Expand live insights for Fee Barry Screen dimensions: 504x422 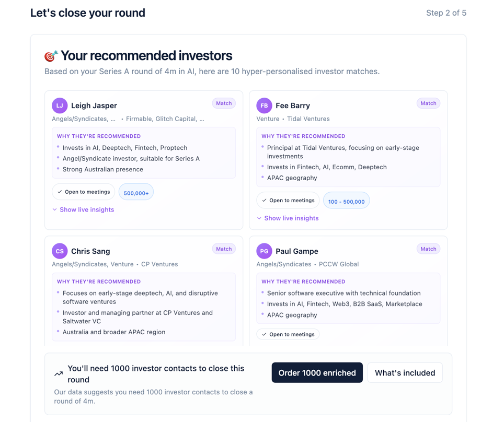288,218
